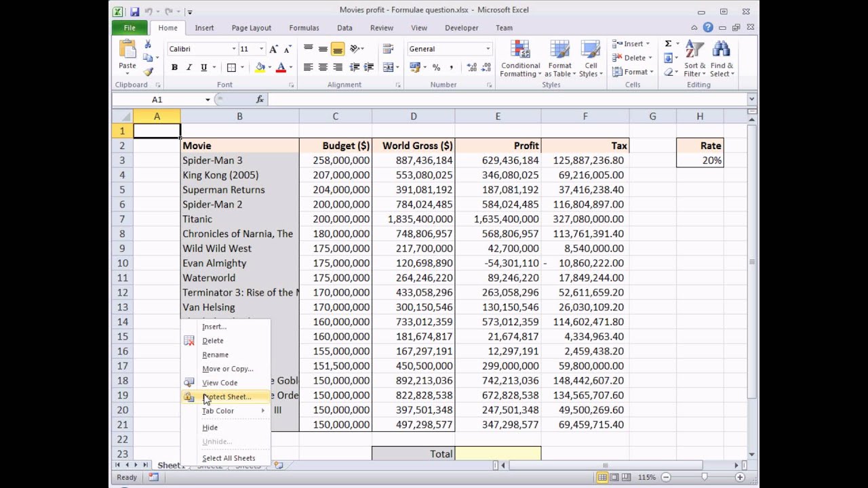Viewport: 868px width, 488px height.
Task: Open Format as Table
Action: click(560, 59)
